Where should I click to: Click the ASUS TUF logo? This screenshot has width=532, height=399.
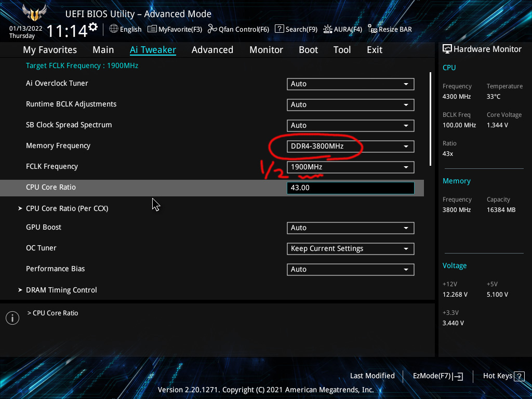pos(34,13)
